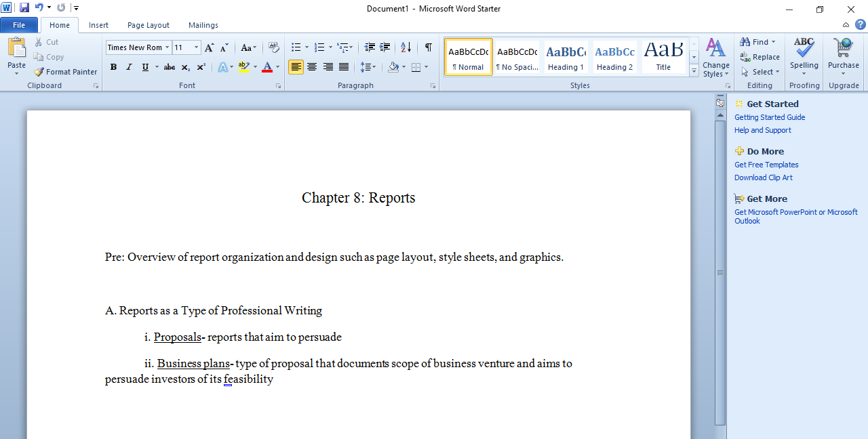Center align the paragraph
868x439 pixels.
click(312, 66)
